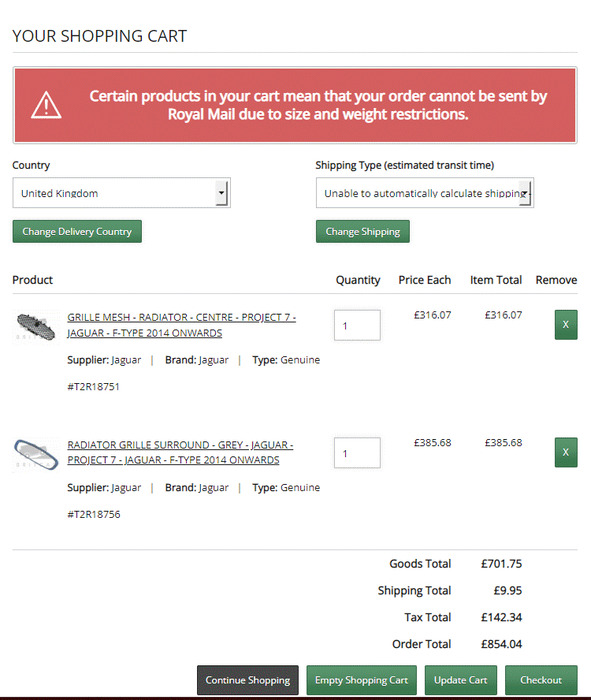Open the Shipping Type dropdown
This screenshot has width=591, height=700.
tap(418, 193)
